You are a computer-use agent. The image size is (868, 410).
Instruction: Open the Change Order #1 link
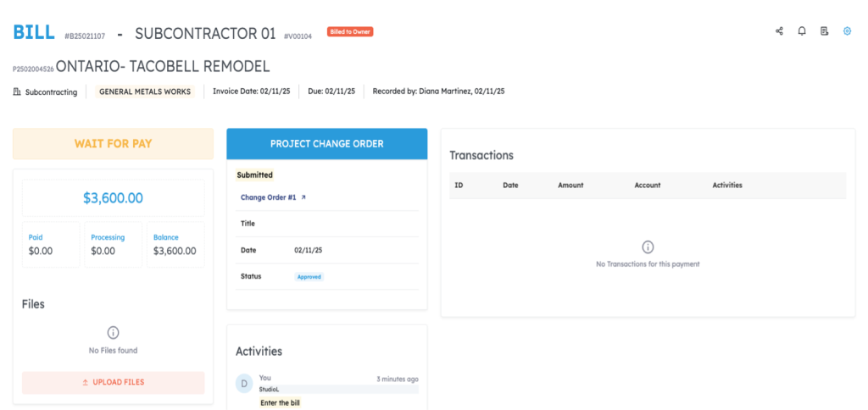pyautogui.click(x=268, y=197)
